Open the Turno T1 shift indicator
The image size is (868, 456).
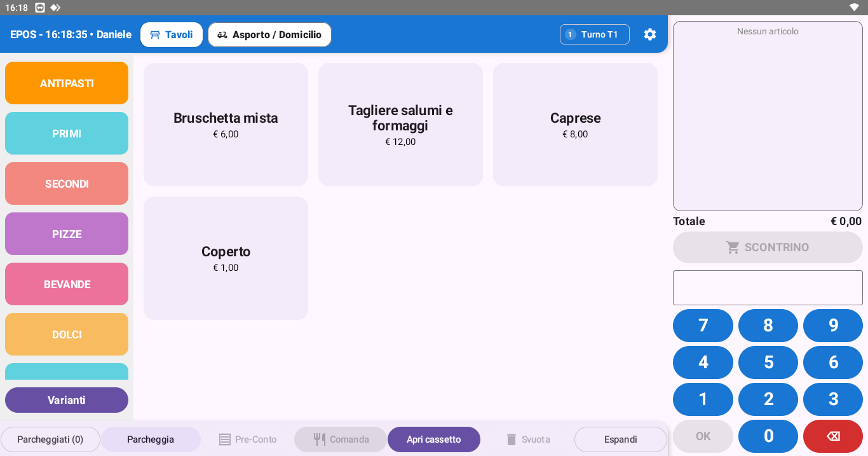[x=595, y=34]
